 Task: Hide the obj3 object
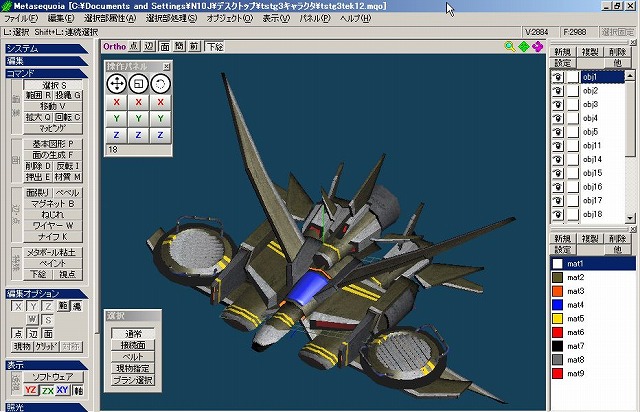558,105
